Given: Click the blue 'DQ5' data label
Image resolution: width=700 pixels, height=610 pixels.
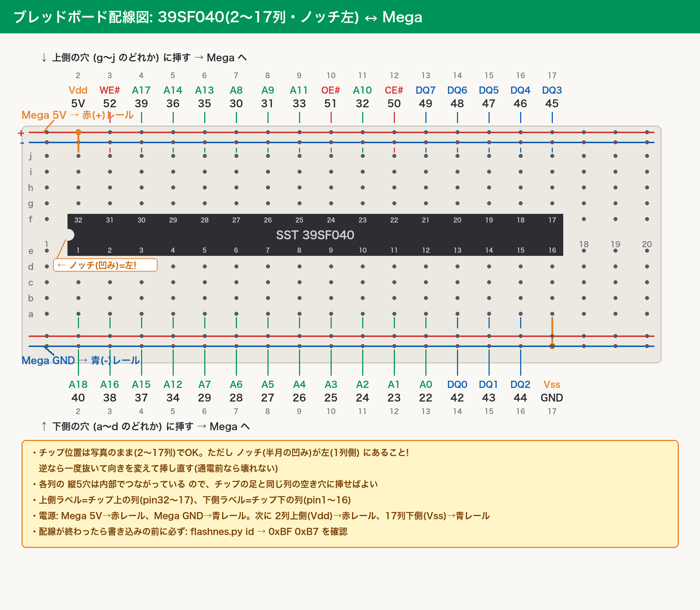Looking at the screenshot, I should 489,90.
